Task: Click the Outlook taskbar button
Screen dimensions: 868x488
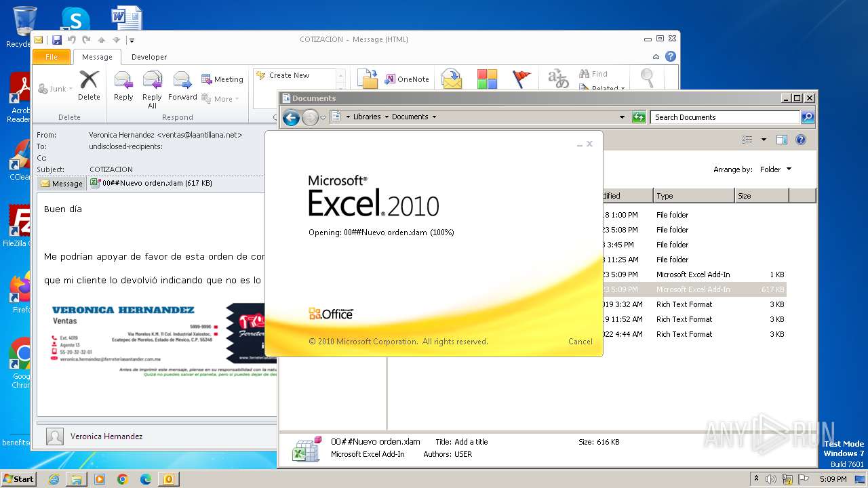Action: (168, 479)
